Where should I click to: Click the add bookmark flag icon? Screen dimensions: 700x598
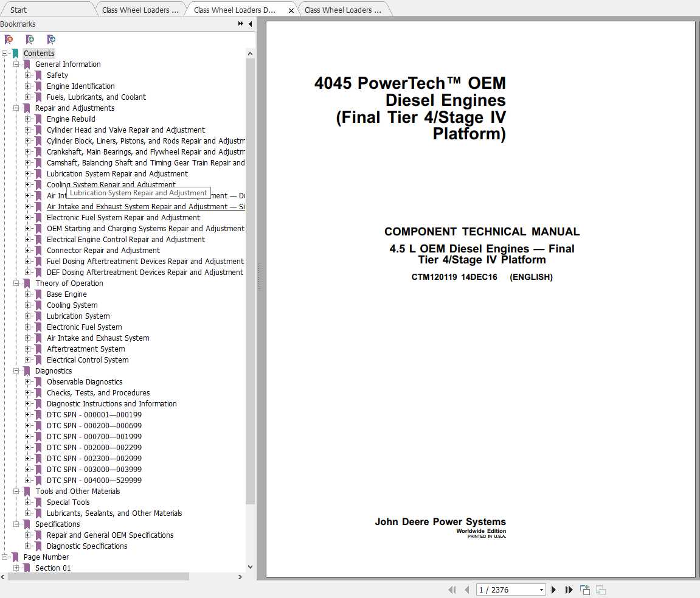[x=30, y=40]
